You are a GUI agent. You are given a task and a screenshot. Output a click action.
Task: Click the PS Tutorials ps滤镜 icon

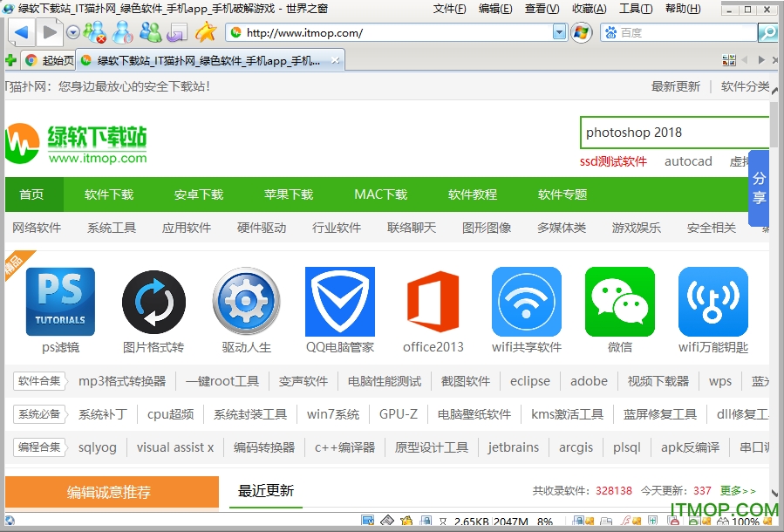(x=60, y=302)
